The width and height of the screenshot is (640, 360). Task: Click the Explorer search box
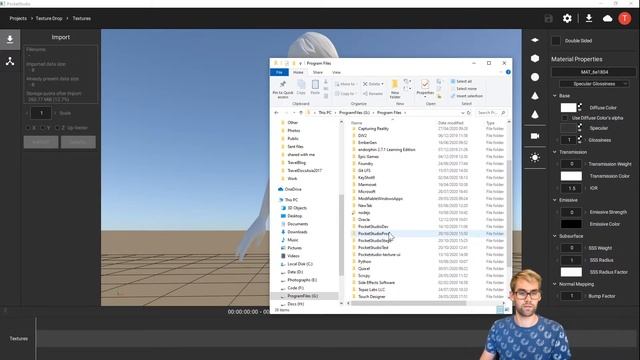pos(491,113)
